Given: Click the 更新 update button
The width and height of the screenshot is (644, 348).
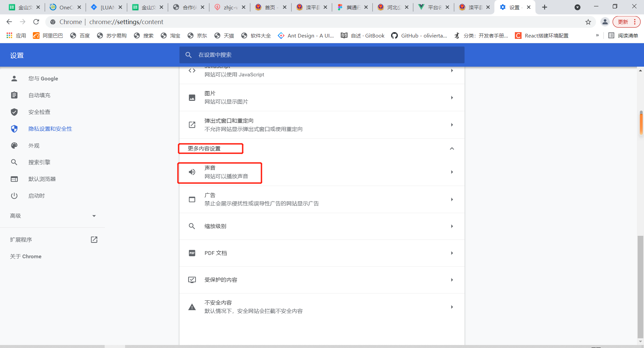Looking at the screenshot, I should [x=626, y=22].
